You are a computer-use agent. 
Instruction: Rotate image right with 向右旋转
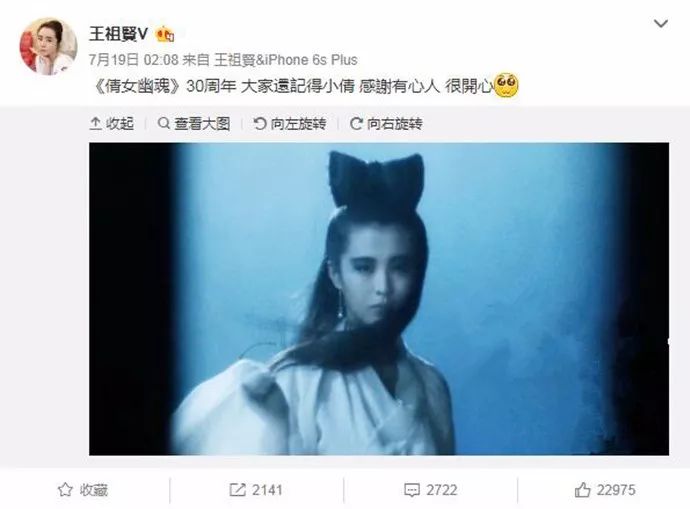(386, 124)
